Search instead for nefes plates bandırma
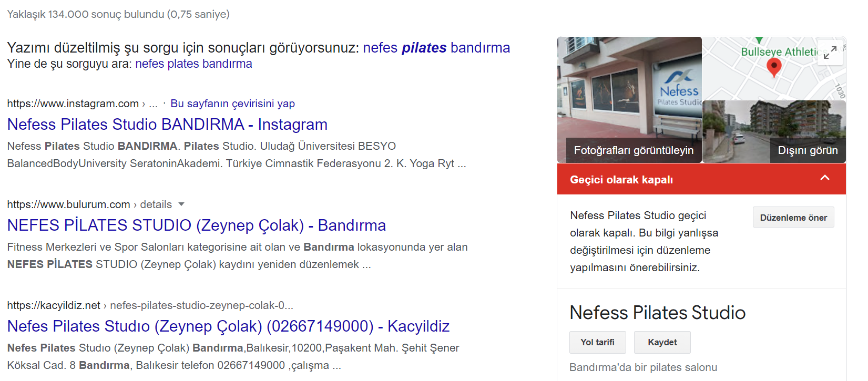 [x=193, y=64]
